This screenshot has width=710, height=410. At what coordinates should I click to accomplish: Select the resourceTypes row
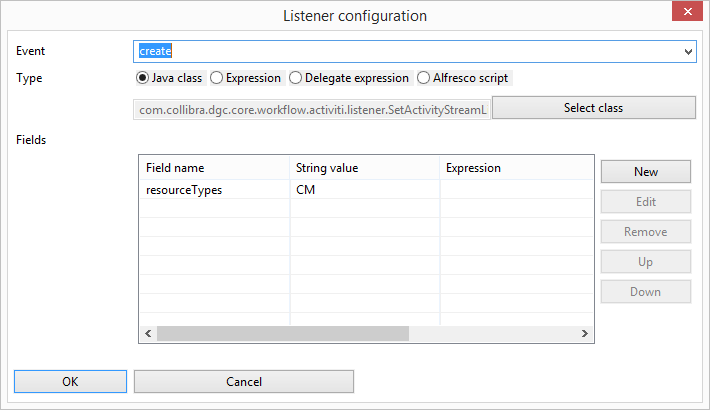pos(366,190)
